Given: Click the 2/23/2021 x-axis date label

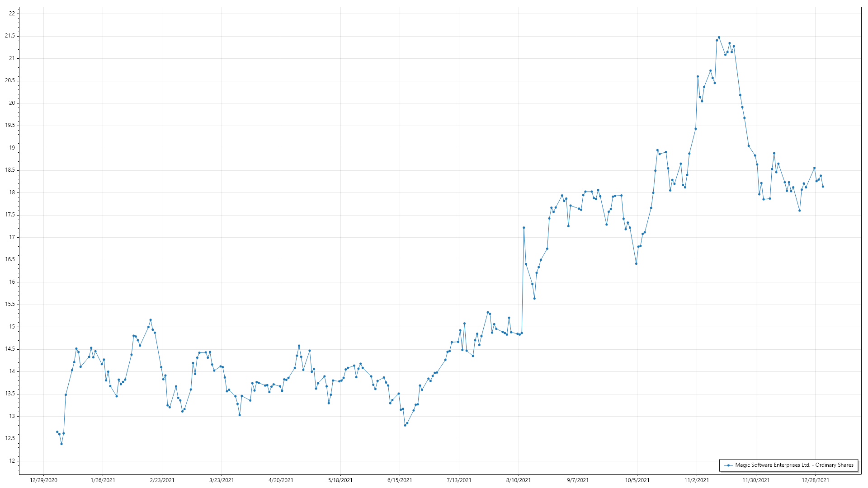Looking at the screenshot, I should tap(162, 480).
